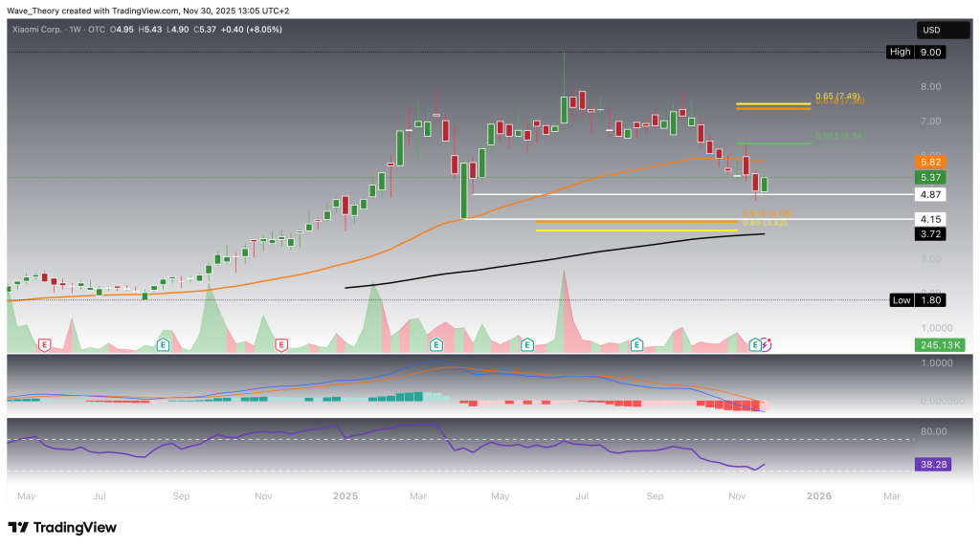This screenshot has height=548, width=980.
Task: Select the Low 1.80 price label
Action: (x=917, y=299)
